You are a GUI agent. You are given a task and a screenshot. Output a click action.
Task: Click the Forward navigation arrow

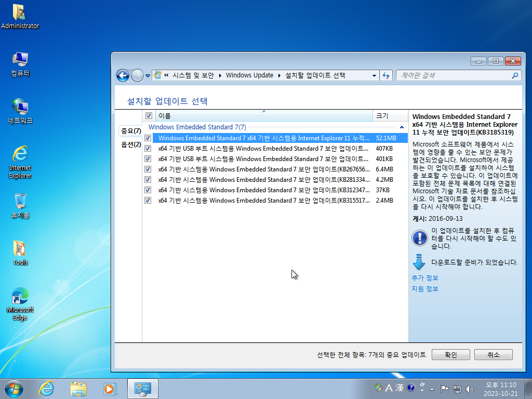[137, 75]
